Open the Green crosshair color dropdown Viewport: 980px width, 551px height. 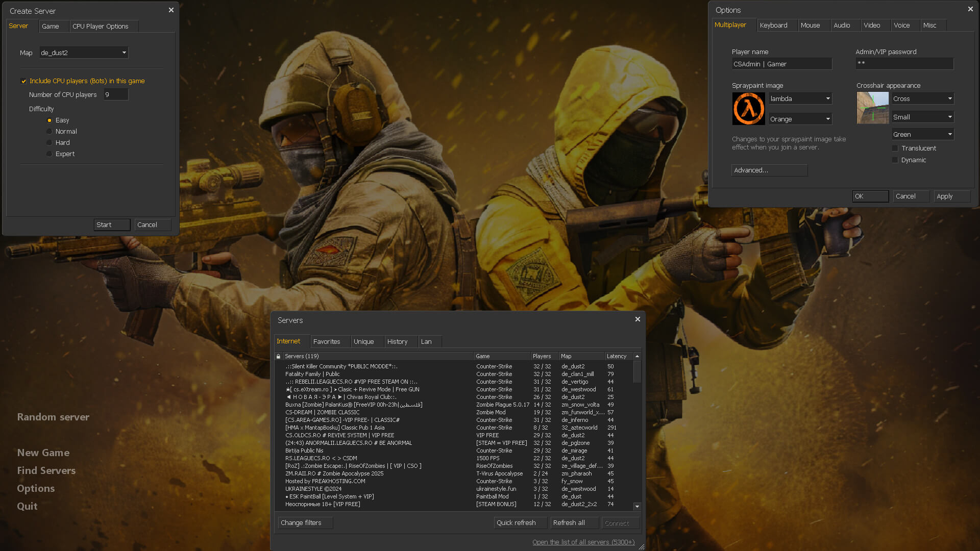click(x=923, y=134)
